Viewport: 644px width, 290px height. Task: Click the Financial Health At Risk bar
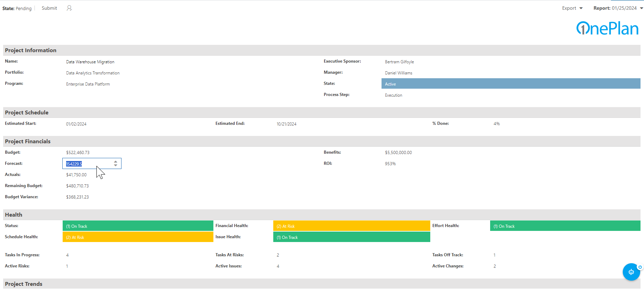(352, 226)
